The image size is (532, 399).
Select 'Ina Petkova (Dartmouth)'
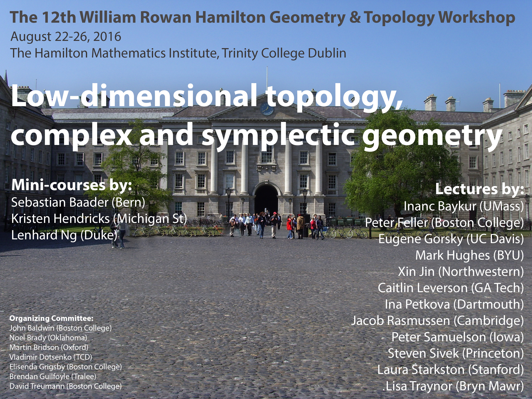point(454,304)
